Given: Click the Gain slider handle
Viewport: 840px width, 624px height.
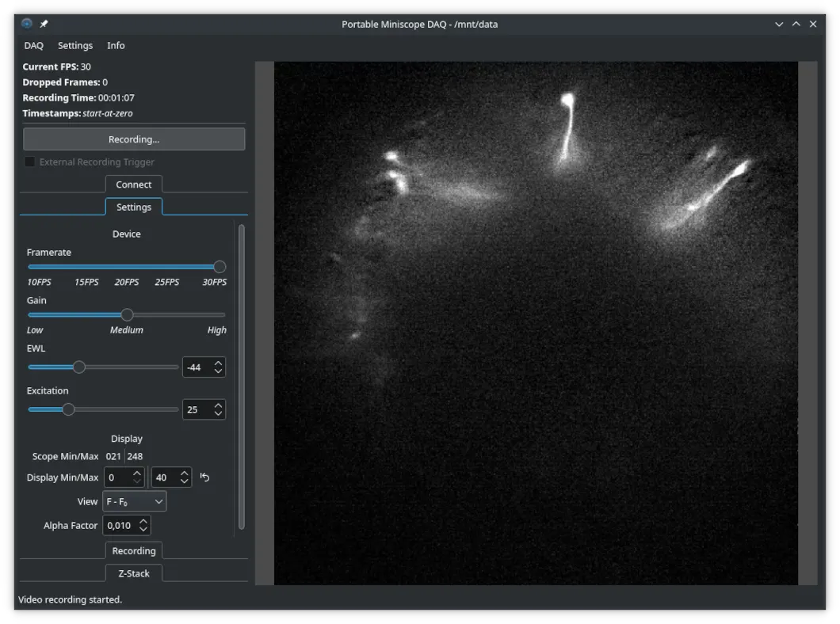Looking at the screenshot, I should [x=127, y=314].
